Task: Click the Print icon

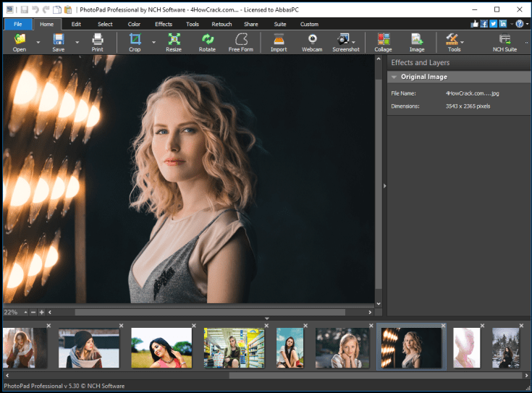Action: coord(97,40)
